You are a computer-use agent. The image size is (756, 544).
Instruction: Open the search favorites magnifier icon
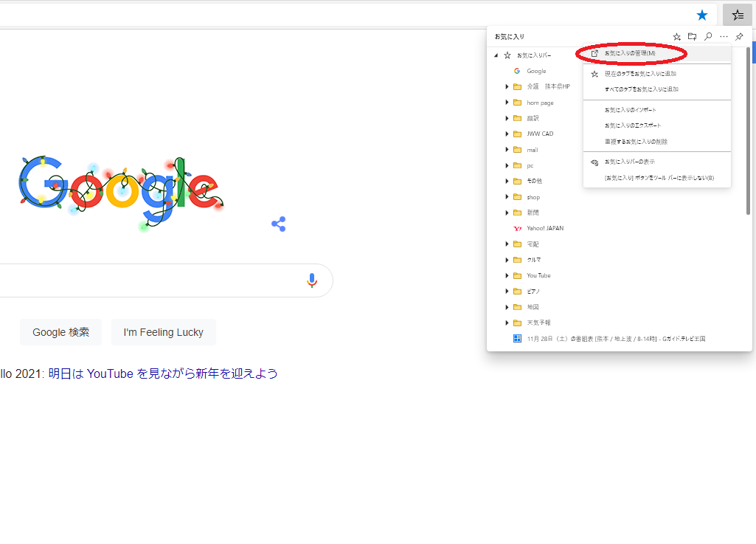[708, 36]
